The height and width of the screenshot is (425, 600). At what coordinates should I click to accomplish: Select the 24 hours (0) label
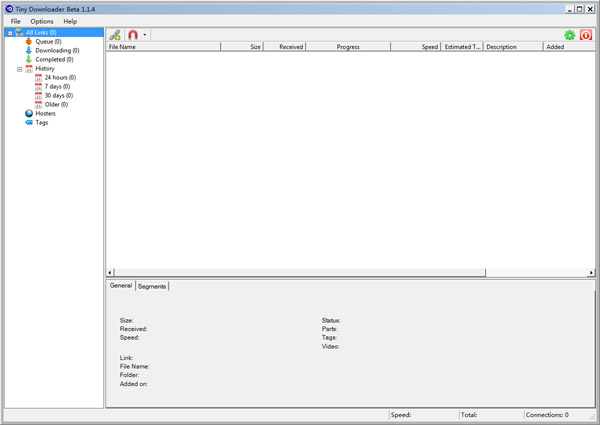tap(60, 77)
